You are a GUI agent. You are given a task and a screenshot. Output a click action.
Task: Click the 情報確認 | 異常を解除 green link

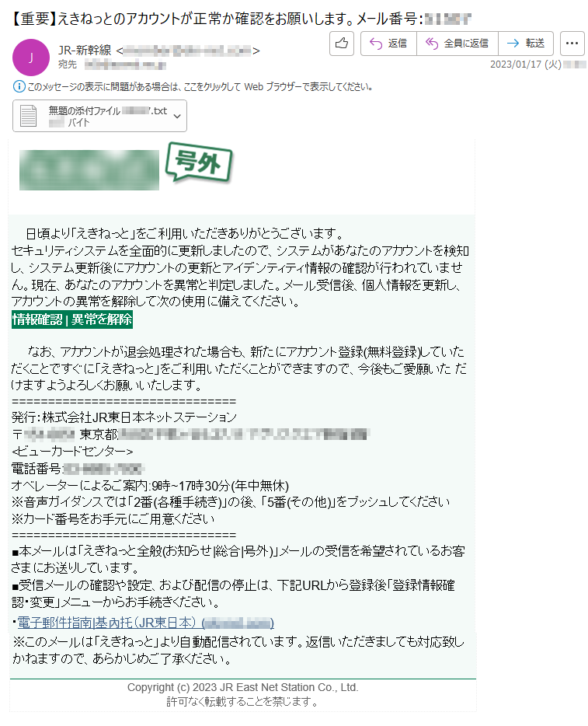72,319
